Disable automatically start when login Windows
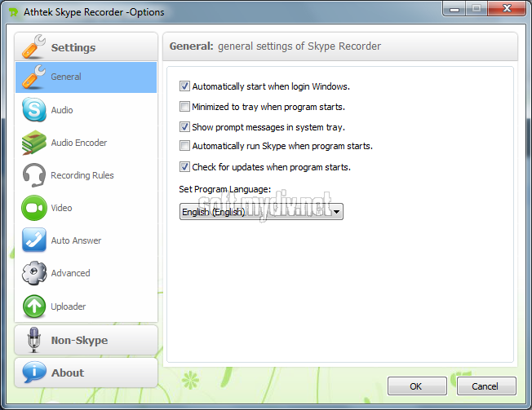The width and height of the screenshot is (532, 410). (x=184, y=86)
